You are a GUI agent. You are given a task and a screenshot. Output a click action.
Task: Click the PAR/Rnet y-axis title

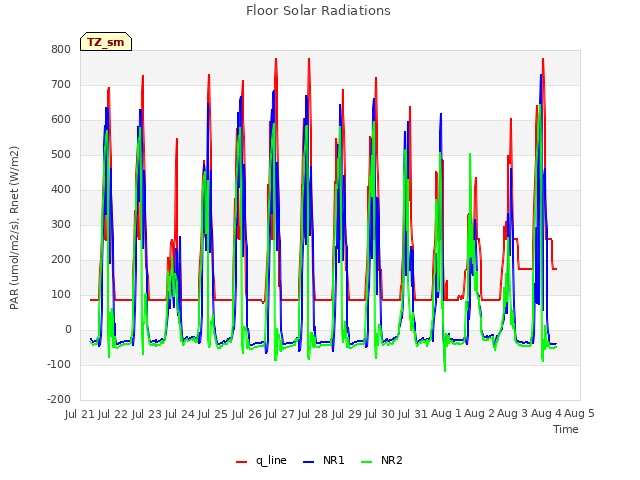click(14, 228)
